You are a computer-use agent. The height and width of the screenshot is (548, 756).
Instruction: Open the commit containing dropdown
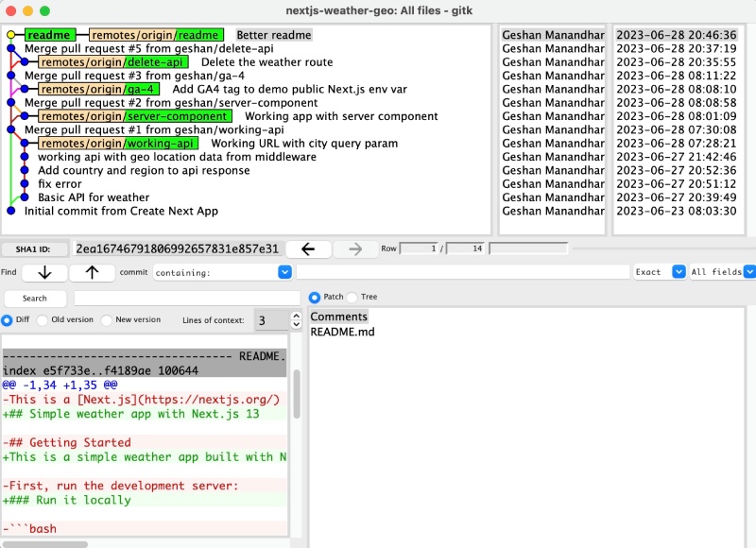283,272
